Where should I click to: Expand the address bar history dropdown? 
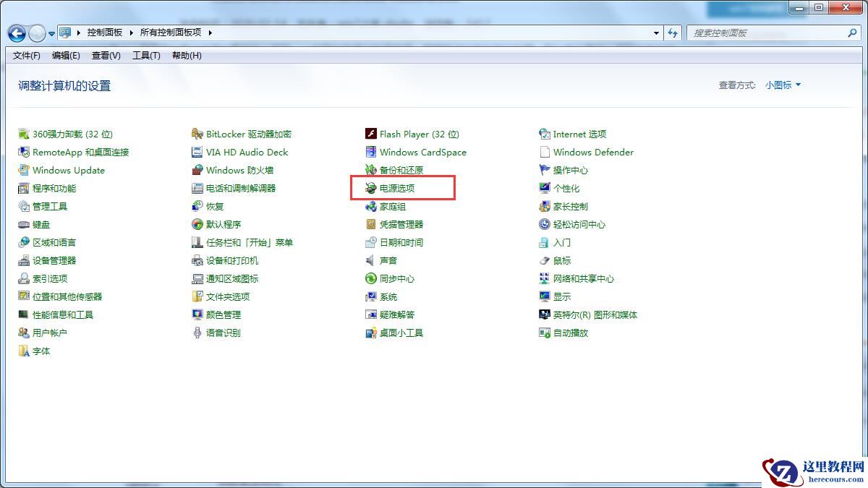[655, 33]
